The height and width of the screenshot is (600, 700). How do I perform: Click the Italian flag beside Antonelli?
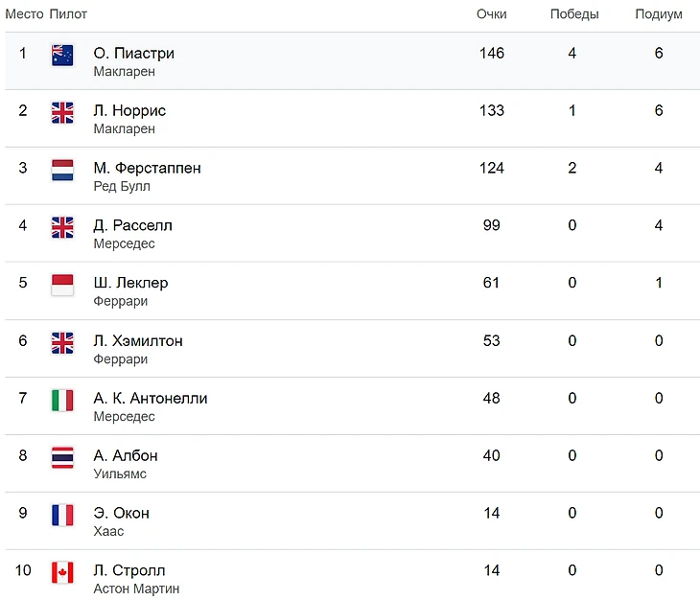point(62,400)
